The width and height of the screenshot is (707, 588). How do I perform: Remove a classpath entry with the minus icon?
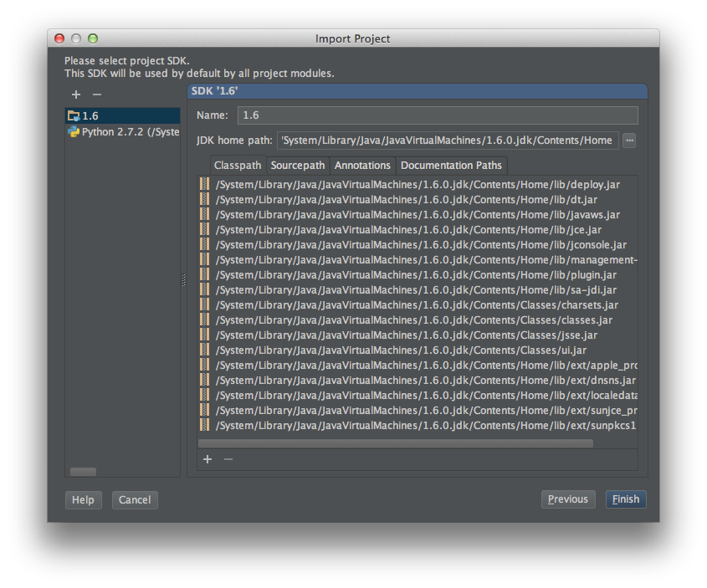(x=227, y=458)
